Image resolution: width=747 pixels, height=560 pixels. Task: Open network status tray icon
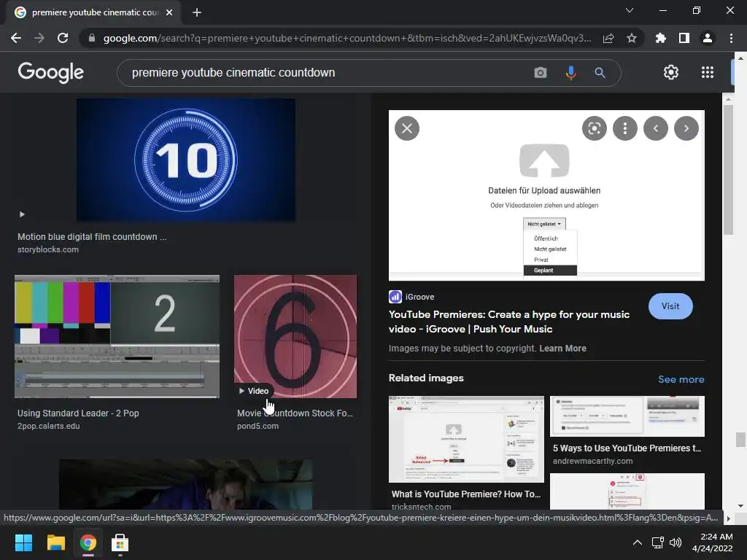pyautogui.click(x=657, y=542)
